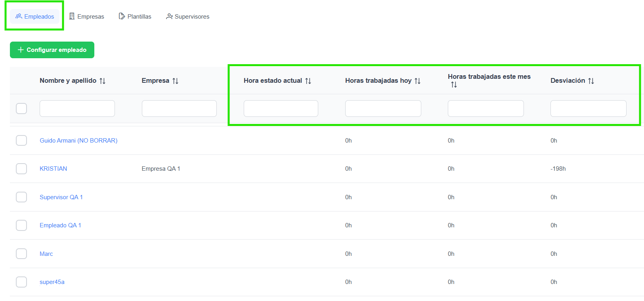Click the document-edit icon on Plantillas tab
Screen dimensions: 644x301
pyautogui.click(x=122, y=16)
